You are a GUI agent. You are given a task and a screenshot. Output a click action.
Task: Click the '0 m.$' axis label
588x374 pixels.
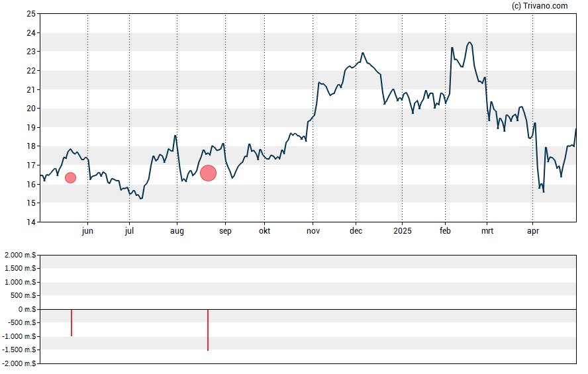(27, 309)
